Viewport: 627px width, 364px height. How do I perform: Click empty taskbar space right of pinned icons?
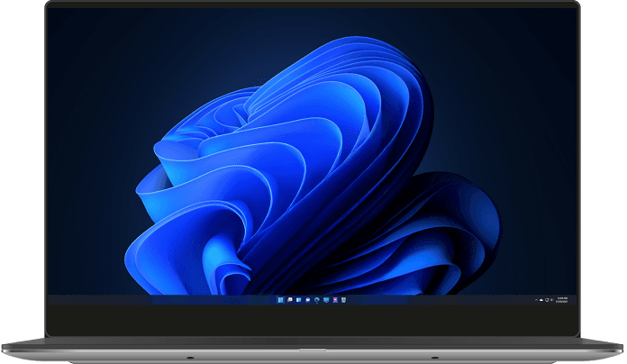(x=432, y=300)
